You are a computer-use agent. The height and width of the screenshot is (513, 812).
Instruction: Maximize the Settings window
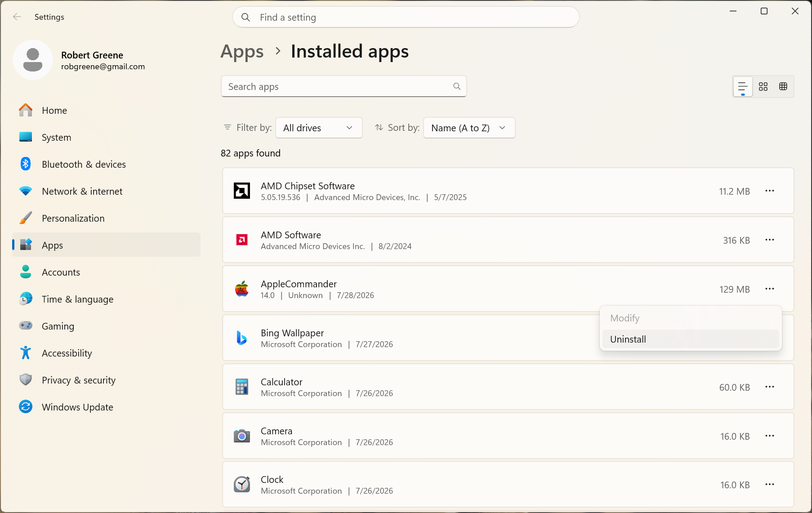(x=764, y=11)
